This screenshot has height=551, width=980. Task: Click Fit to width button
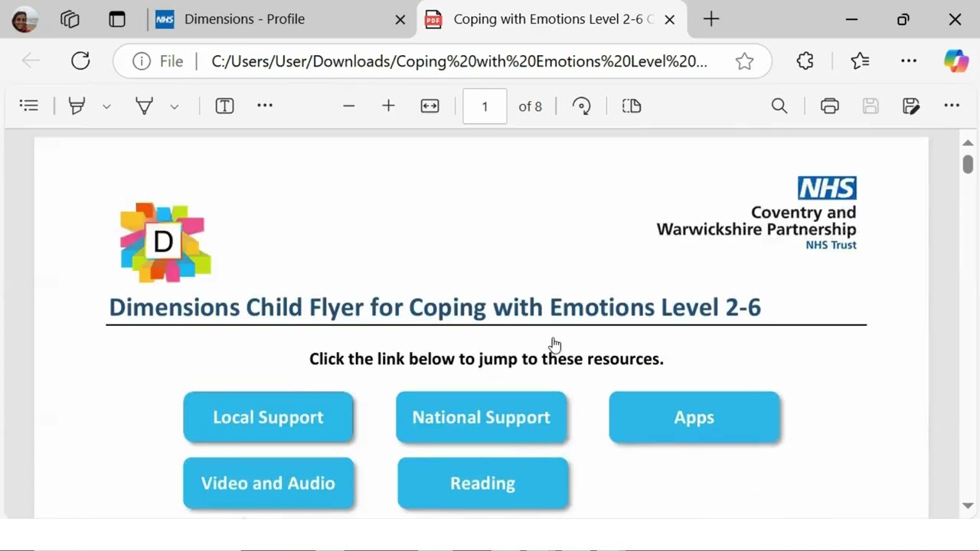pos(430,106)
